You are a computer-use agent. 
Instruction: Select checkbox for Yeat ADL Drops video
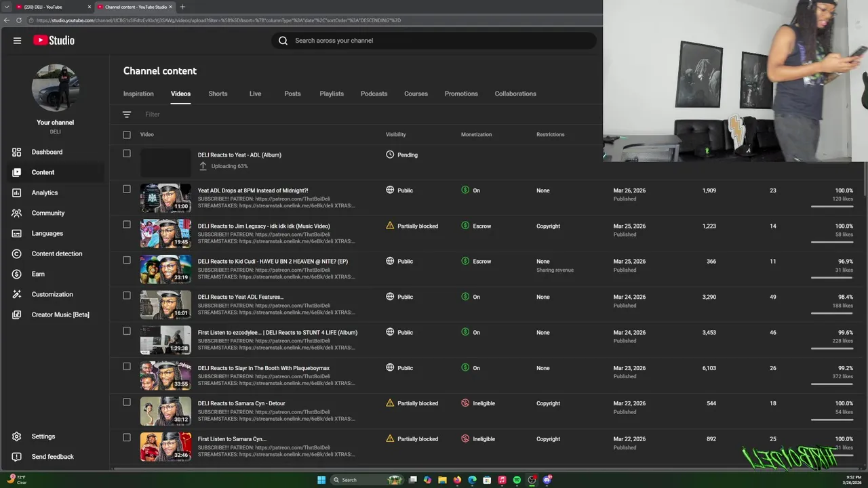127,189
